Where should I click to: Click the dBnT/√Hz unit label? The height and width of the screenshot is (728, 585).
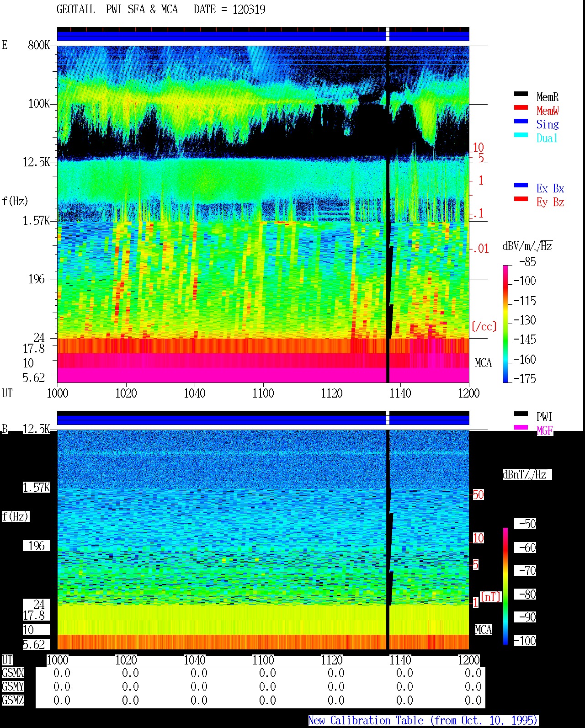(x=527, y=474)
